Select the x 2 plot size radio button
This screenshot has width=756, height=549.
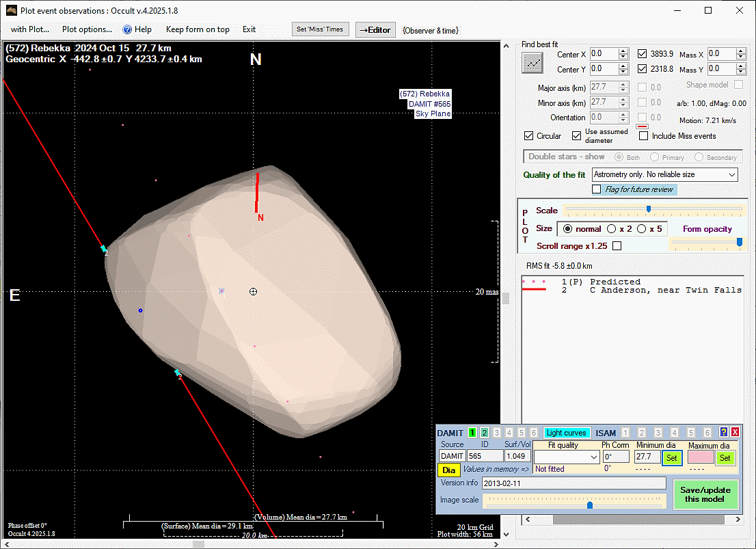coord(611,229)
